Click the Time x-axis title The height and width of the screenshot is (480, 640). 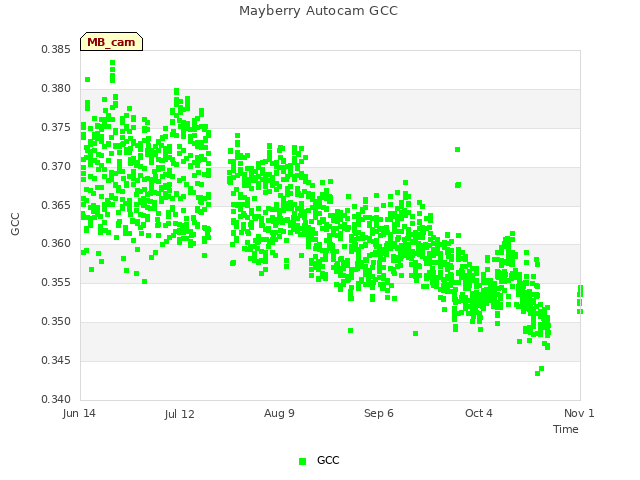[566, 429]
